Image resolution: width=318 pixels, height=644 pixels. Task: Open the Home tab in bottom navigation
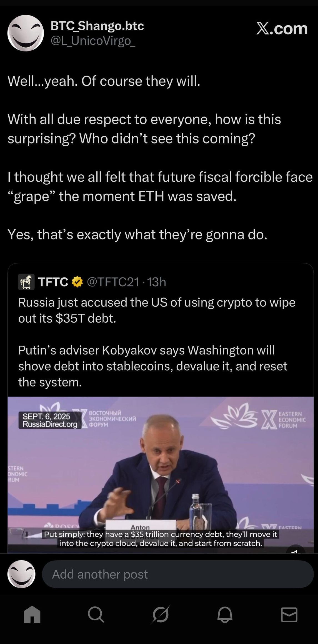point(32,614)
